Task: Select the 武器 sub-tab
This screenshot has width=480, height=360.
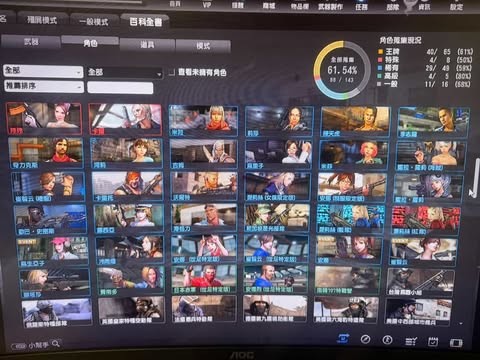Action: point(31,42)
